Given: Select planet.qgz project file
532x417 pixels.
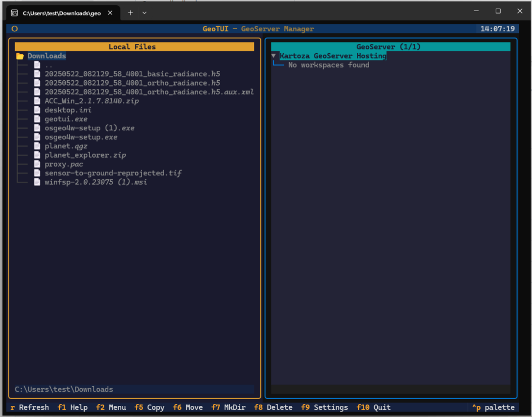Looking at the screenshot, I should pyautogui.click(x=66, y=146).
